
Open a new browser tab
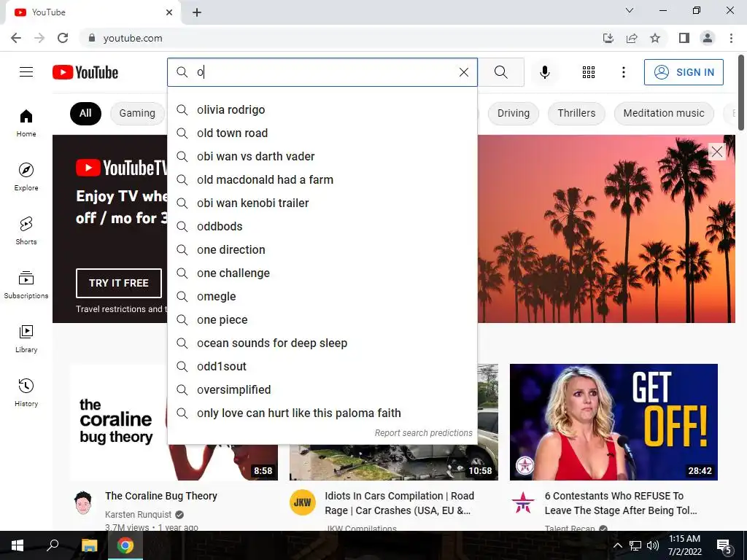pos(197,12)
